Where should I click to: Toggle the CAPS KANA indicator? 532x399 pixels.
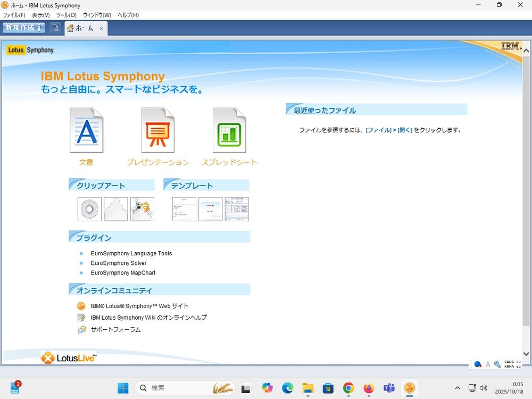(509, 364)
